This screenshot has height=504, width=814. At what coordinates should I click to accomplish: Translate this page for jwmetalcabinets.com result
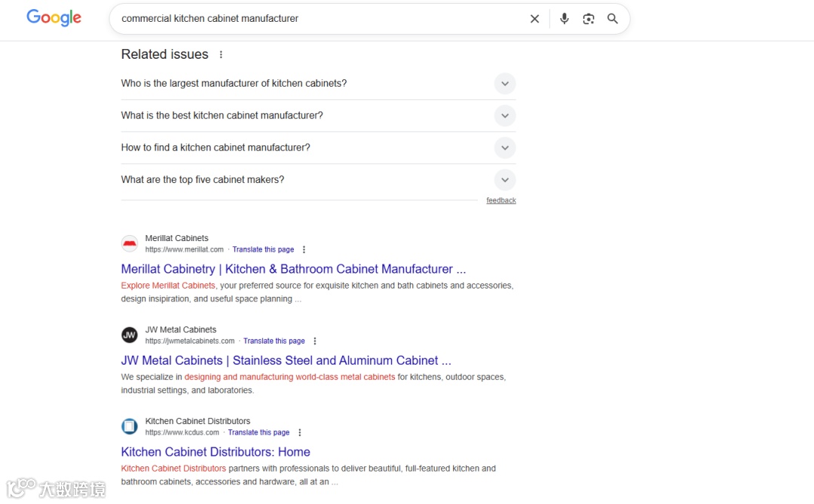click(274, 341)
